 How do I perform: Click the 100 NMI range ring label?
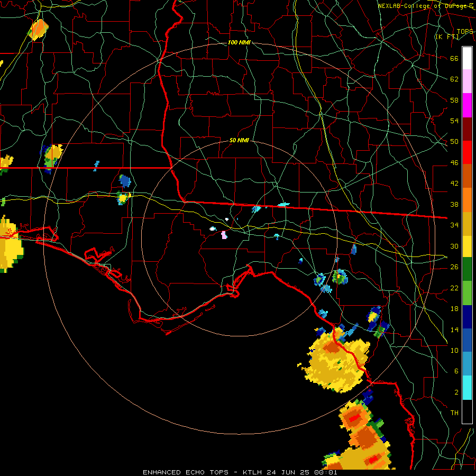(x=239, y=42)
